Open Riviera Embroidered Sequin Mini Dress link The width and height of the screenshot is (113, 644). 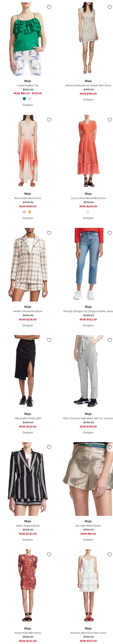click(x=88, y=85)
